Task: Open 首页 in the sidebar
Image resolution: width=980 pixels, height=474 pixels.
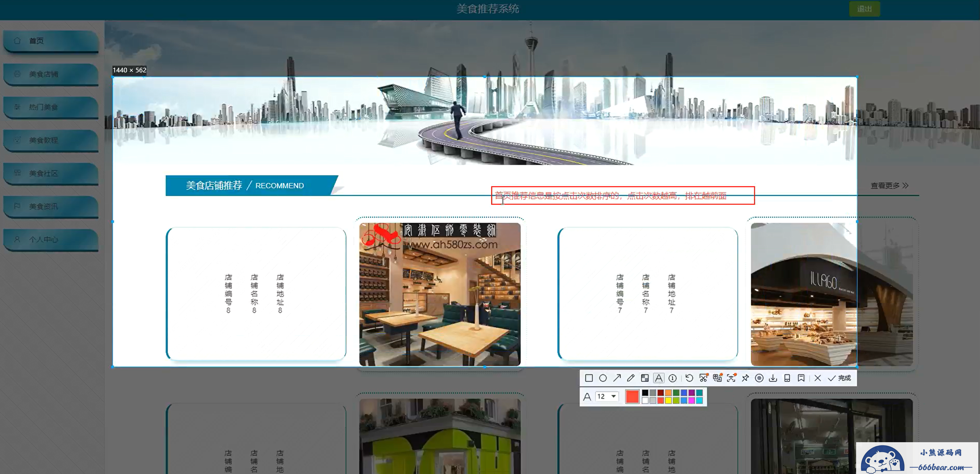Action: (51, 41)
